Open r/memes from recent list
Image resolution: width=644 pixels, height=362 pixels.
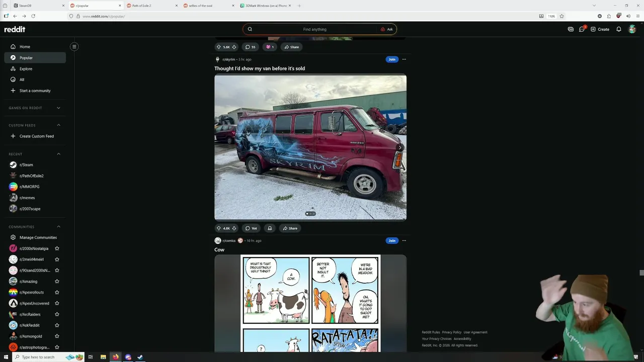(x=35, y=198)
